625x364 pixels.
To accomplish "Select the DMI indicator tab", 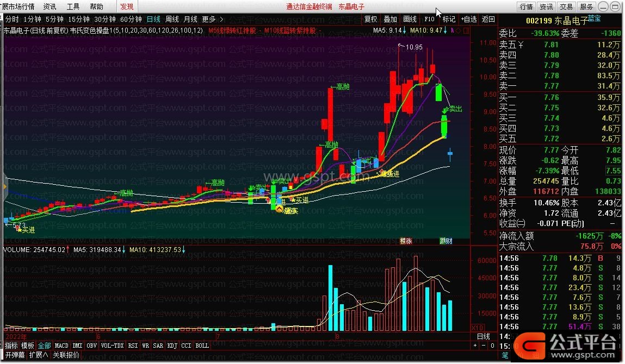I will (x=77, y=346).
